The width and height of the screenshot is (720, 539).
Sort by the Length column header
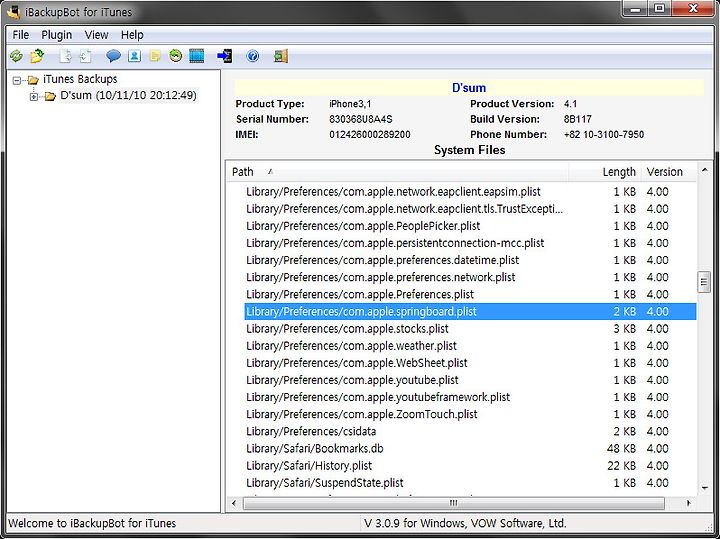[x=605, y=172]
